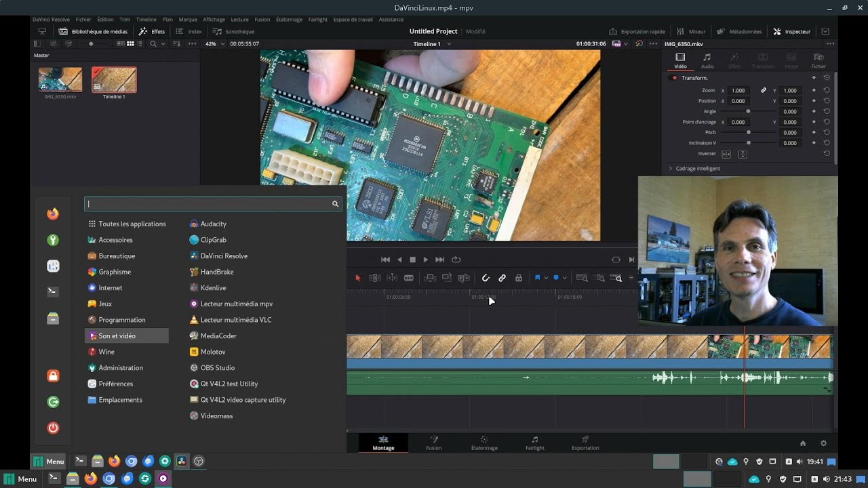Click custom zoom icon

pyautogui.click(x=616, y=278)
